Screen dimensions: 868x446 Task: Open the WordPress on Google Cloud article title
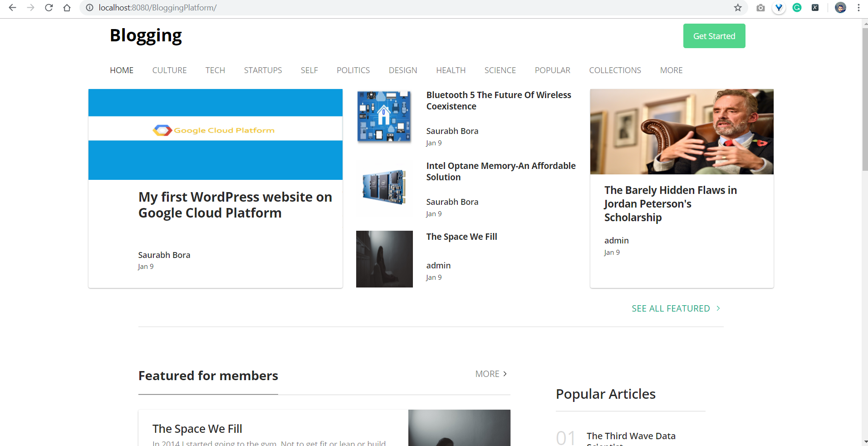235,205
